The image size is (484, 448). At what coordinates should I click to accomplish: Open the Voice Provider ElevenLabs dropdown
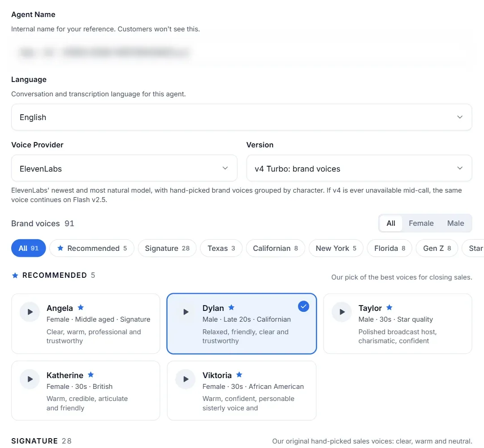pyautogui.click(x=124, y=168)
